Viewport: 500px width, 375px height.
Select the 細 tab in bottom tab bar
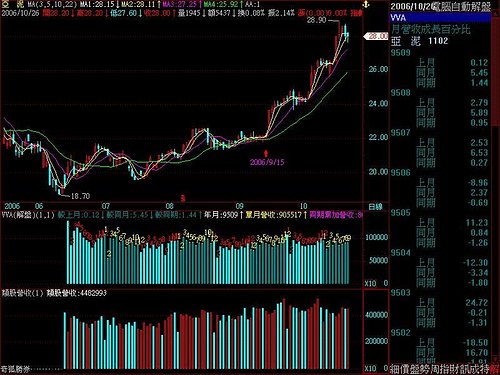click(395, 369)
